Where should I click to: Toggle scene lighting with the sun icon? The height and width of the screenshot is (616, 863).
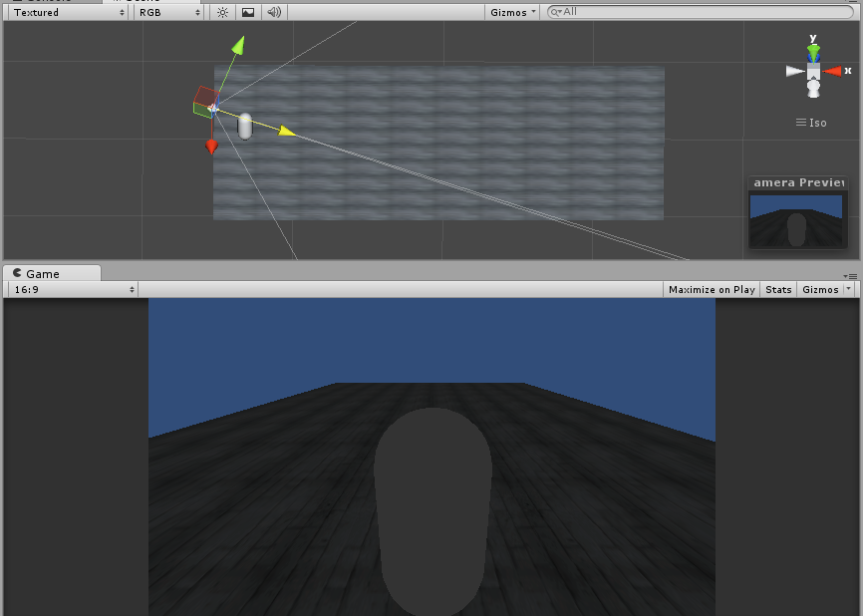pos(221,12)
